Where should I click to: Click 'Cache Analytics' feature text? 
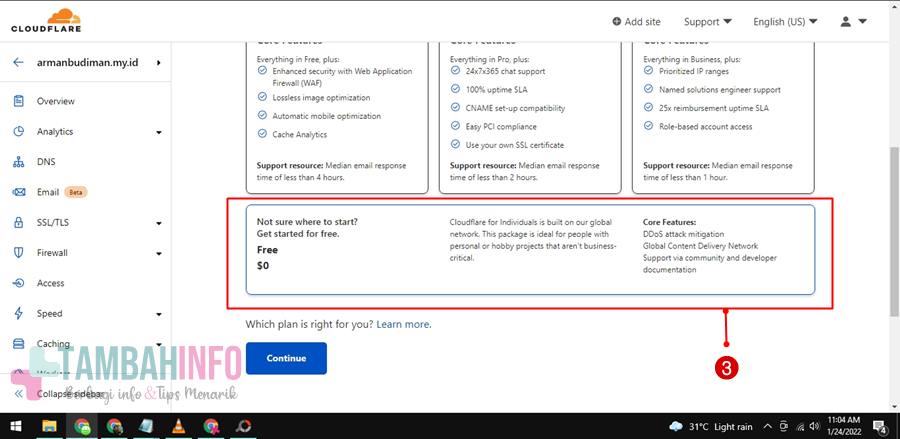coord(300,134)
